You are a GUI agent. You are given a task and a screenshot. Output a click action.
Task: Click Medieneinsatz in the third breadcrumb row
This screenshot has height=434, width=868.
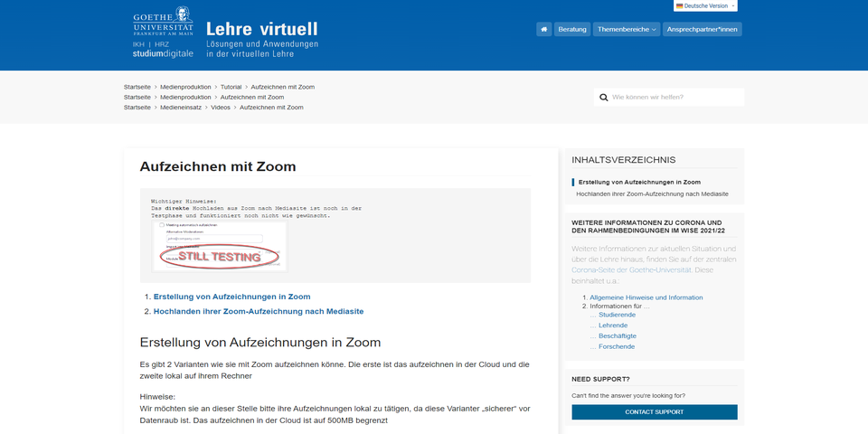tap(181, 108)
